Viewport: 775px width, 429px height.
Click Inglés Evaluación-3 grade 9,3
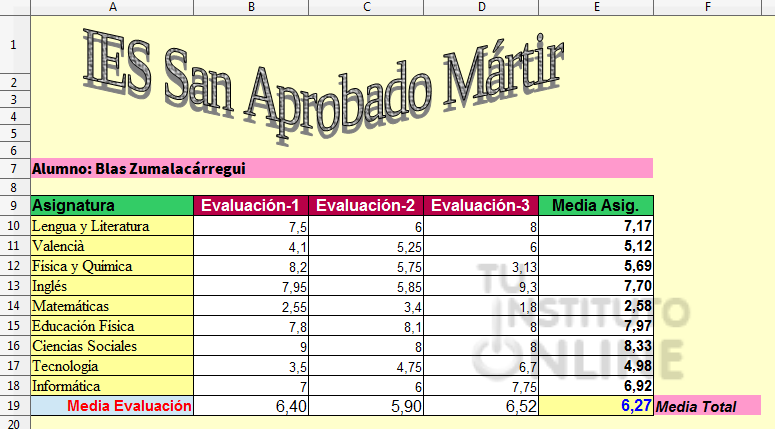(x=481, y=286)
